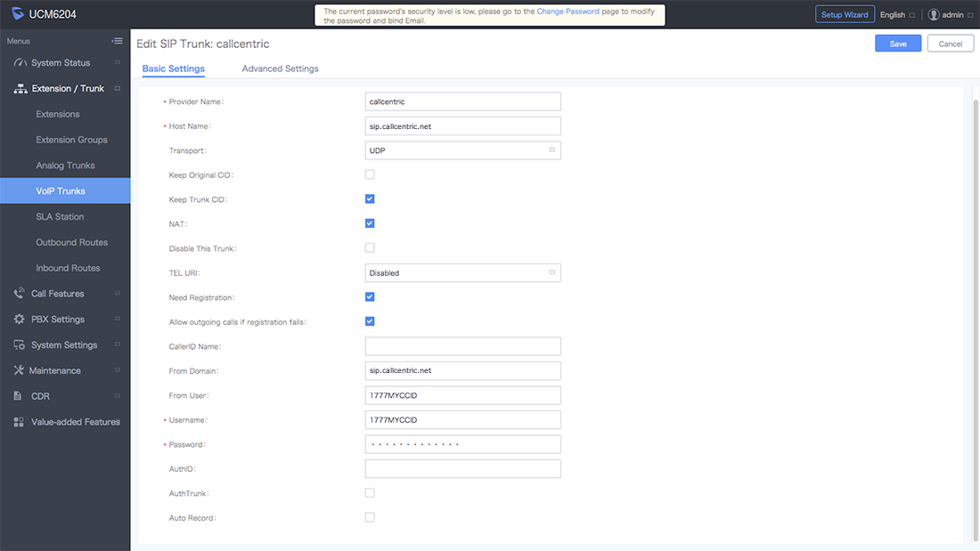The image size is (980, 551).
Task: Click the admin user avatar icon
Action: 934,14
